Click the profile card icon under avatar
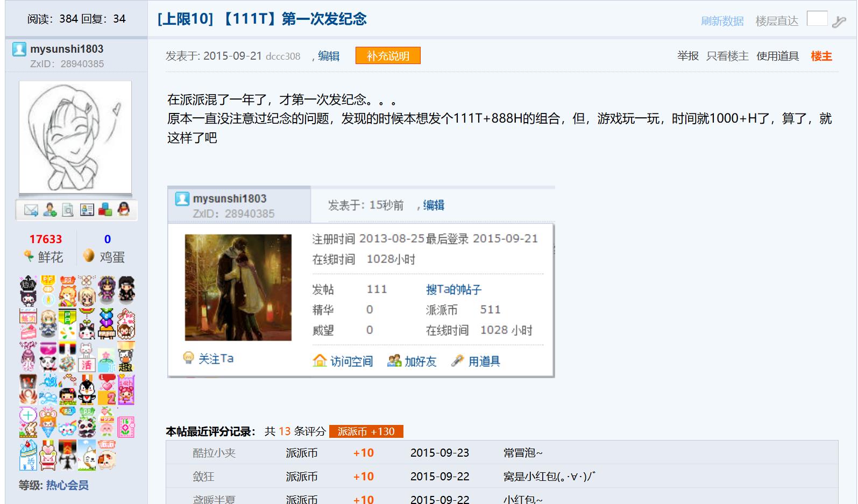Screen dimensions: 858x504 click(x=87, y=210)
